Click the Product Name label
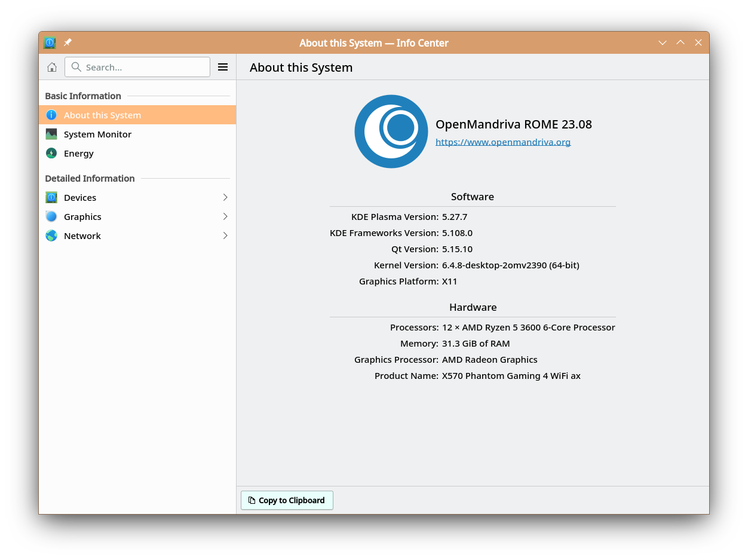This screenshot has height=560, width=748. point(407,375)
